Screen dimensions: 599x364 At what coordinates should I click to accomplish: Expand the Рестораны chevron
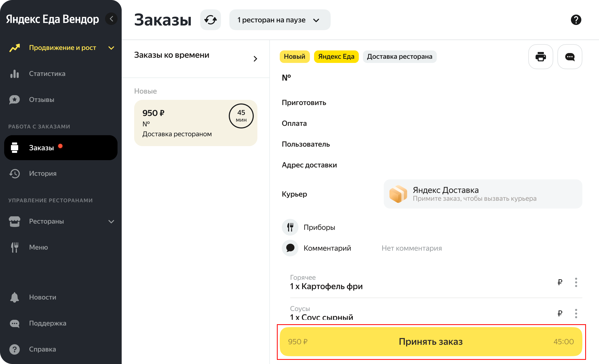(x=111, y=222)
